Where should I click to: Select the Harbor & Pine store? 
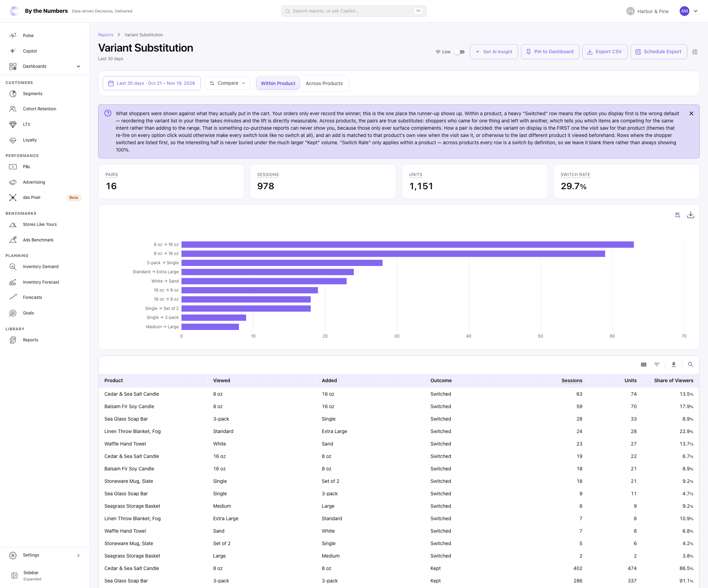(x=648, y=11)
